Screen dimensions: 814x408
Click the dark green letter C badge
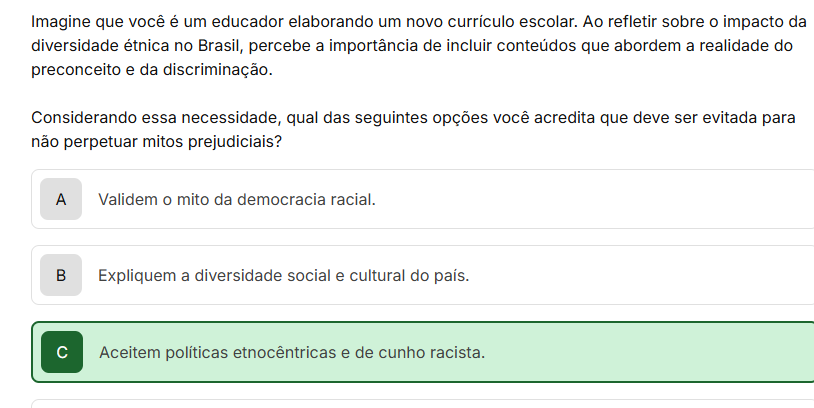pyautogui.click(x=62, y=352)
